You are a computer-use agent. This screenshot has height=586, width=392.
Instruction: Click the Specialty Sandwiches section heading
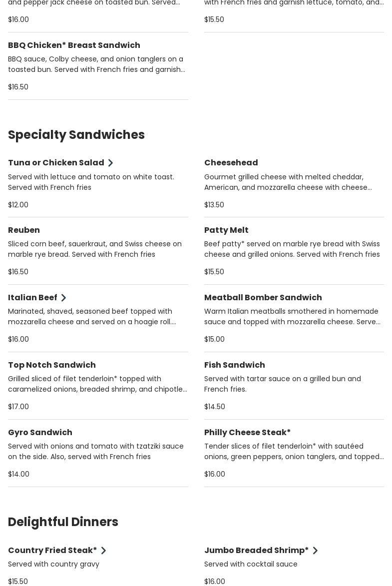pyautogui.click(x=76, y=135)
